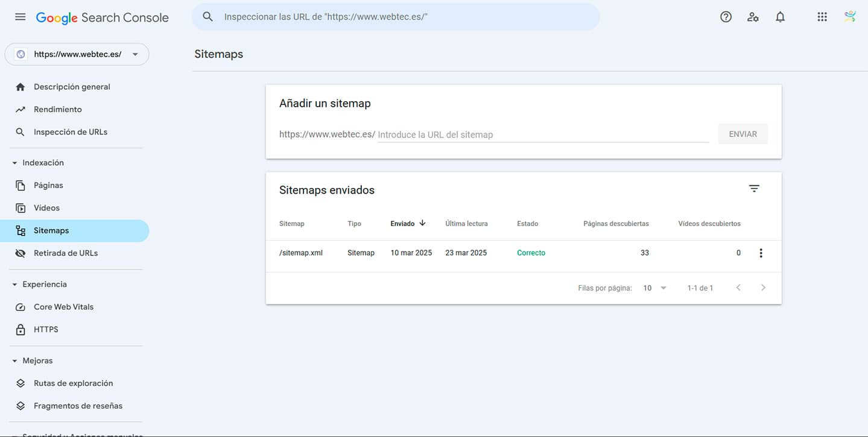
Task: Click the home icon for Descripción general
Action: [21, 87]
